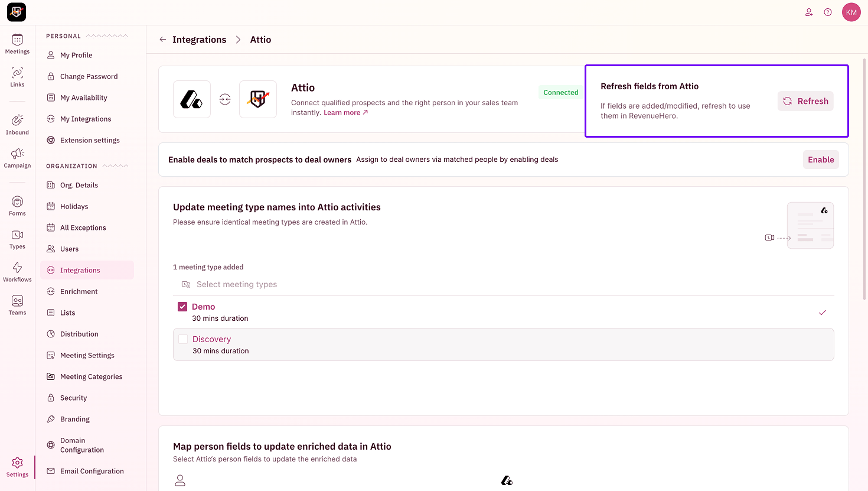The image size is (868, 491).
Task: Click the RevenueHero logo tile
Action: click(258, 99)
